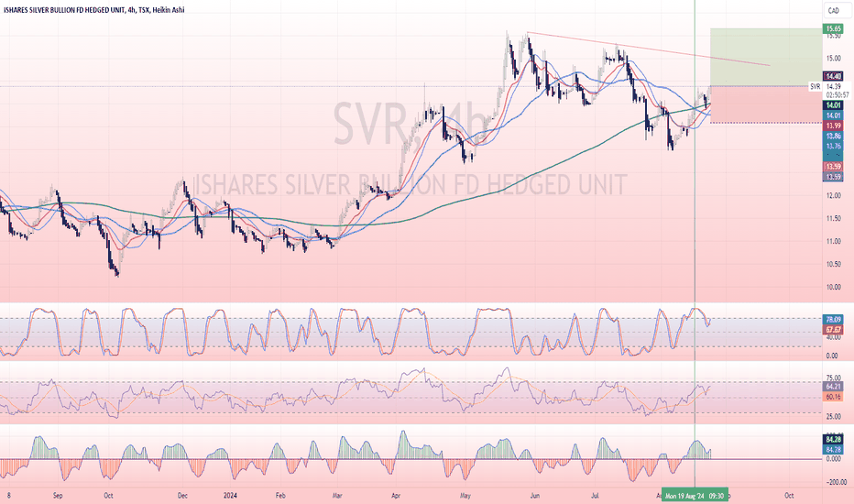Image resolution: width=854 pixels, height=504 pixels.
Task: Select the pink descending trendline drawing
Action: 648,49
